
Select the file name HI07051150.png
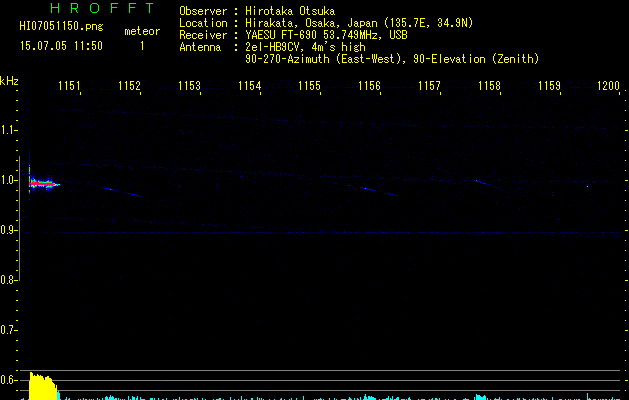61,27
